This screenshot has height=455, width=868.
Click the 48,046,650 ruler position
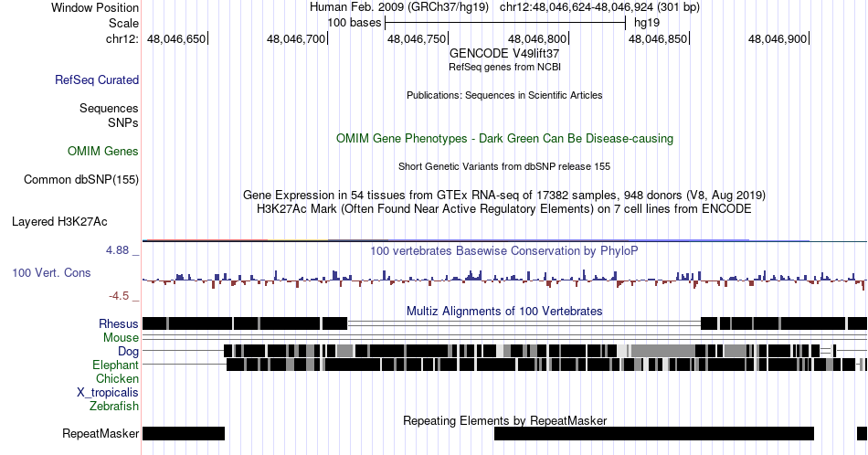(176, 38)
